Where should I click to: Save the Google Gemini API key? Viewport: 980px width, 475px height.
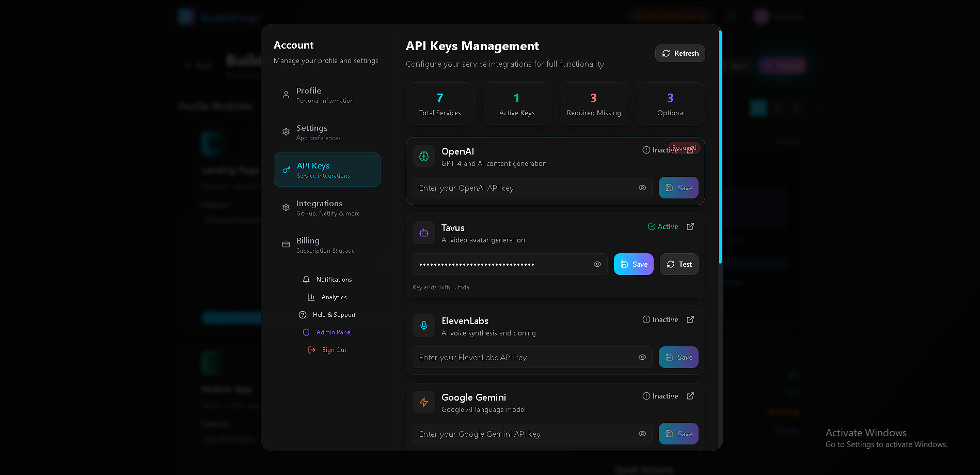(678, 434)
